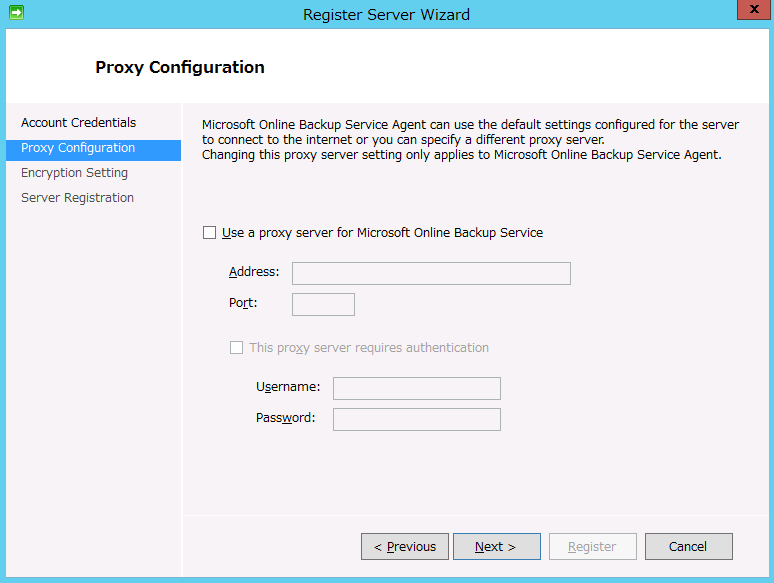The width and height of the screenshot is (774, 583).
Task: Cancel the server registration wizard
Action: [688, 547]
